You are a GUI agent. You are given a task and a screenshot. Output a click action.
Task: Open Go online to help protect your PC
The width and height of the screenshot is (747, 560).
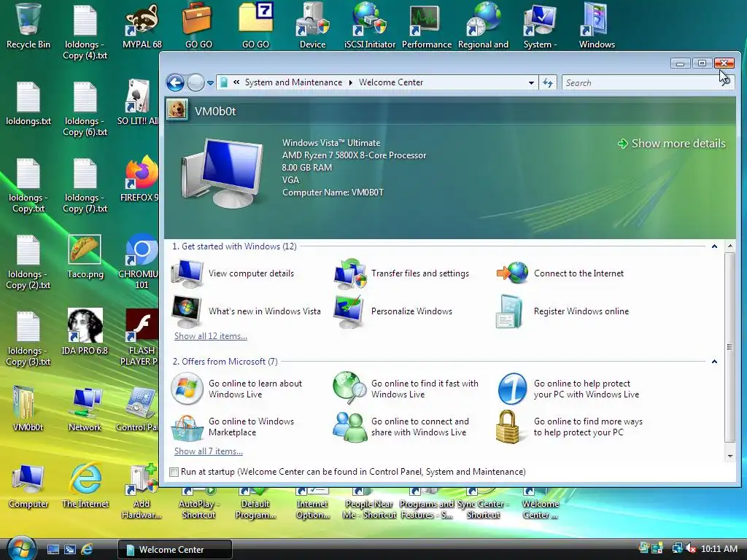(568, 389)
